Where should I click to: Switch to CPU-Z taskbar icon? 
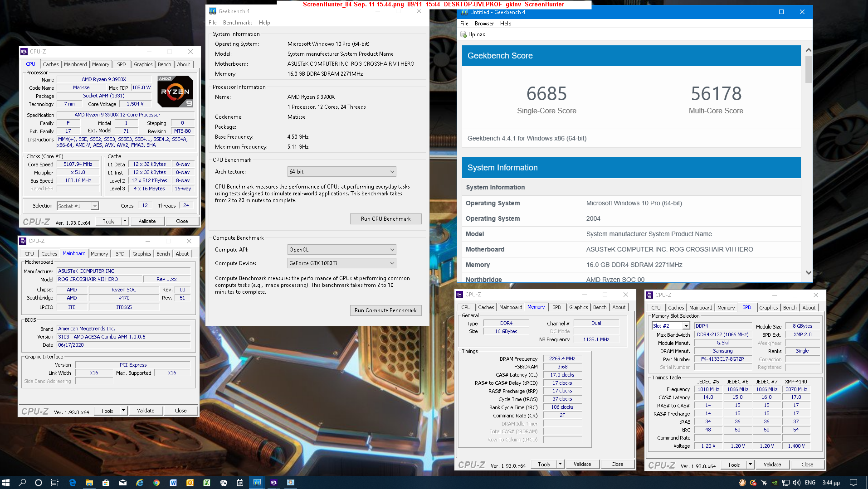[x=273, y=483]
